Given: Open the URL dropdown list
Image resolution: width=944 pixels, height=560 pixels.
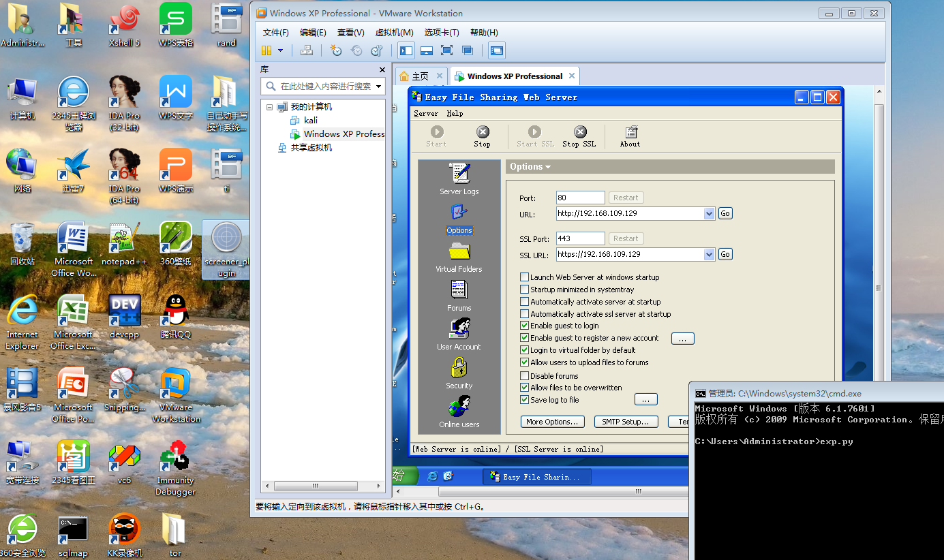Looking at the screenshot, I should (710, 213).
